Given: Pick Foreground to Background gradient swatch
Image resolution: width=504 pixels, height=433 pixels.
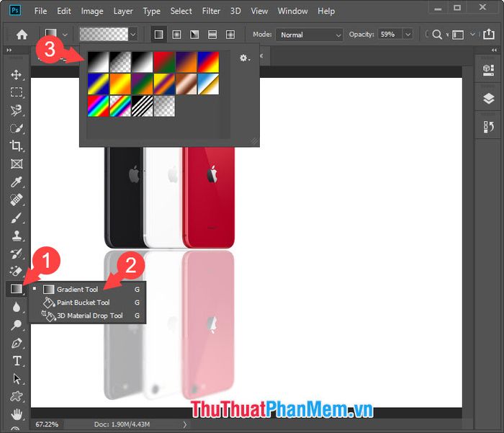Looking at the screenshot, I should pos(99,62).
